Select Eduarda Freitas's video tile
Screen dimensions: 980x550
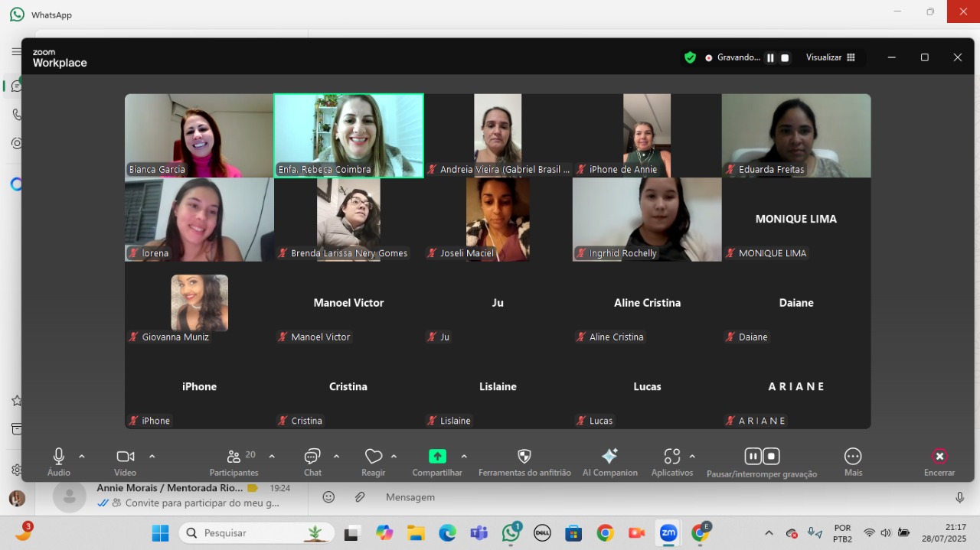[x=796, y=135]
